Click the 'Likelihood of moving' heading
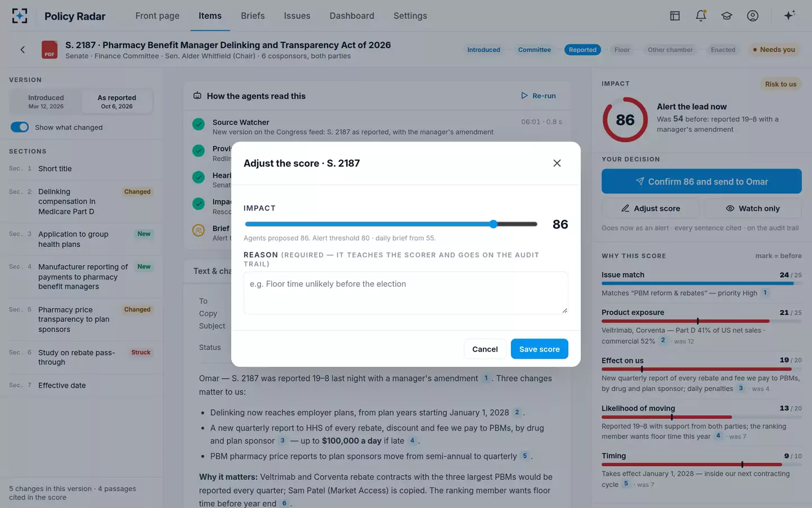The image size is (812, 508). 638,408
